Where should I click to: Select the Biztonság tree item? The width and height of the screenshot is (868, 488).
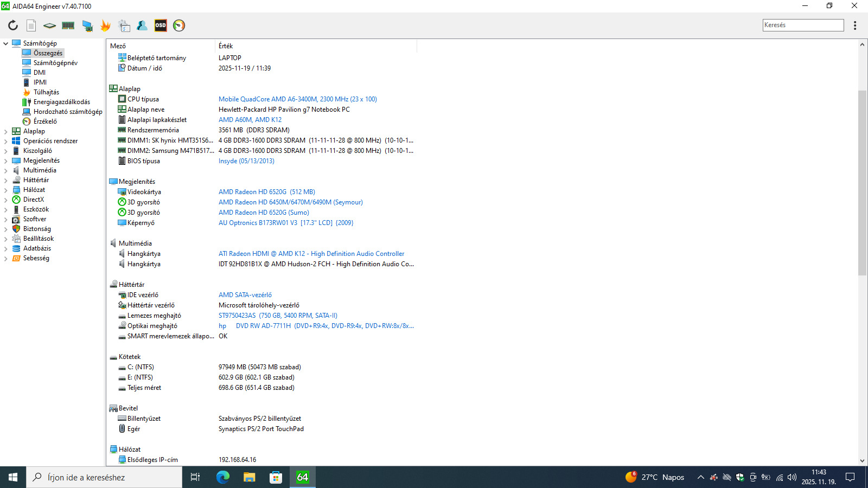[31, 229]
